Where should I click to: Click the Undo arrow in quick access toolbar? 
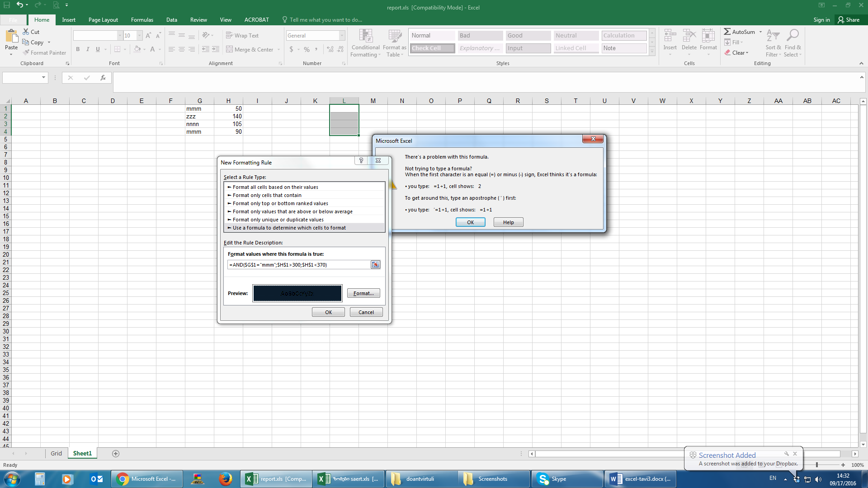tap(19, 5)
